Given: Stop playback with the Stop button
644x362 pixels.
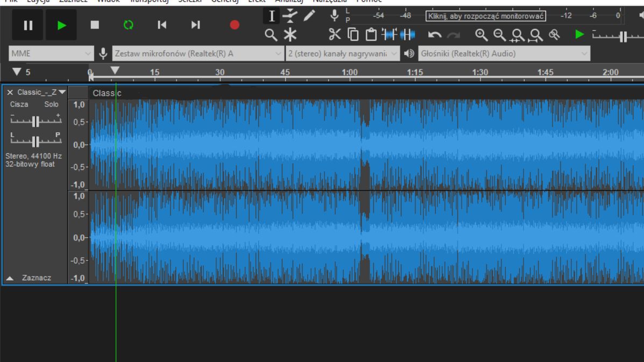Looking at the screenshot, I should [x=95, y=25].
